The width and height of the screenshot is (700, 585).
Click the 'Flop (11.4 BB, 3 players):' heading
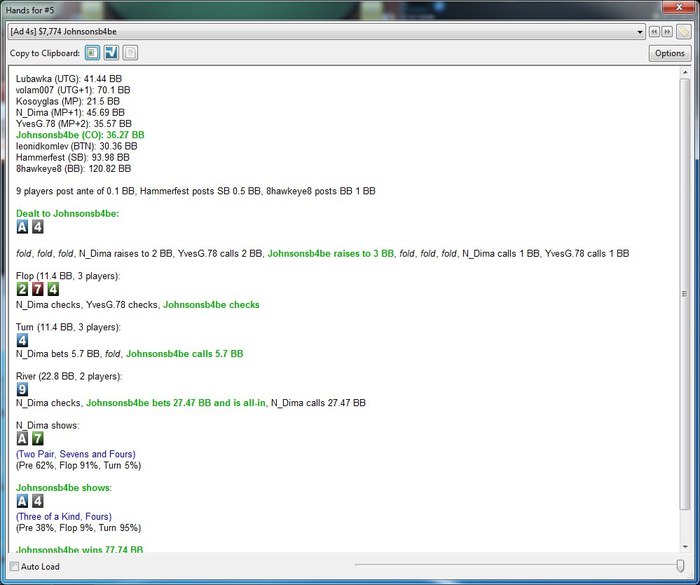coord(68,276)
